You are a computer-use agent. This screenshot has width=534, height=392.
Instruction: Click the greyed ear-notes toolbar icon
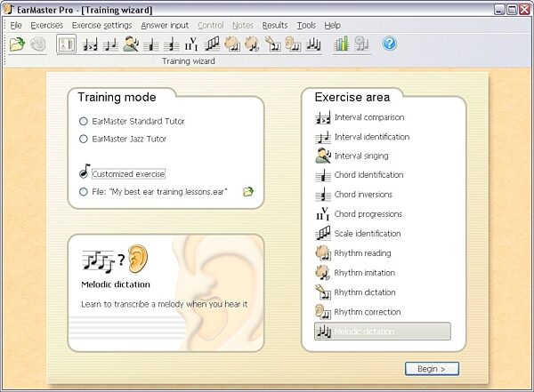point(361,44)
